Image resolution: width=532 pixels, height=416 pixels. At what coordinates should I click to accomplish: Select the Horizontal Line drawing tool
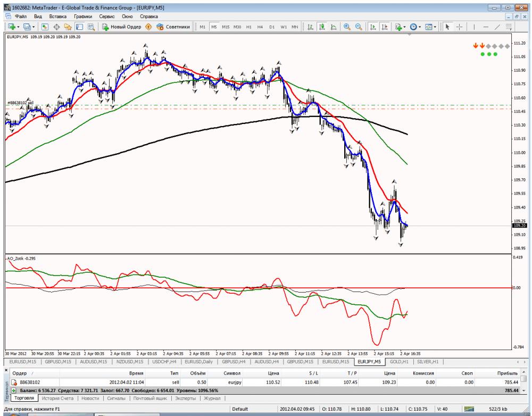coord(486,27)
